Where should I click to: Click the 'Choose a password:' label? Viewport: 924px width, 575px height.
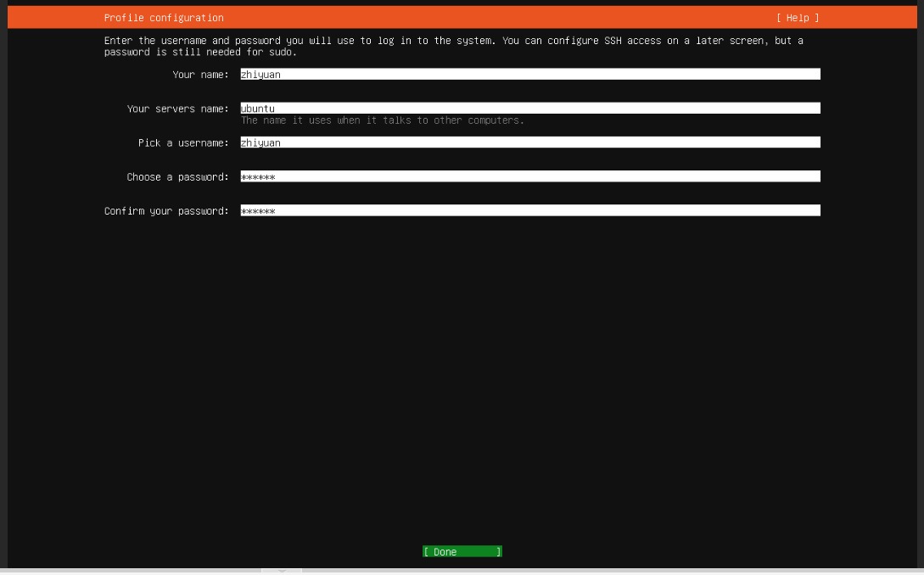click(177, 176)
